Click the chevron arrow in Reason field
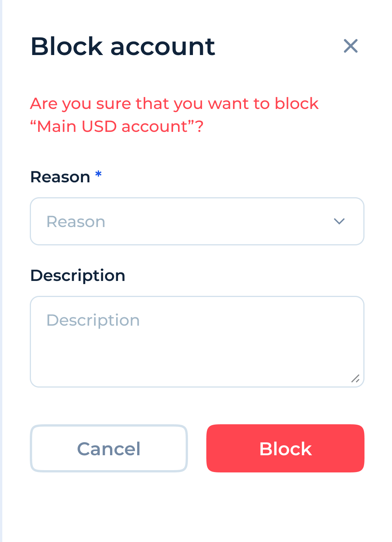Image resolution: width=392 pixels, height=542 pixels. [339, 221]
